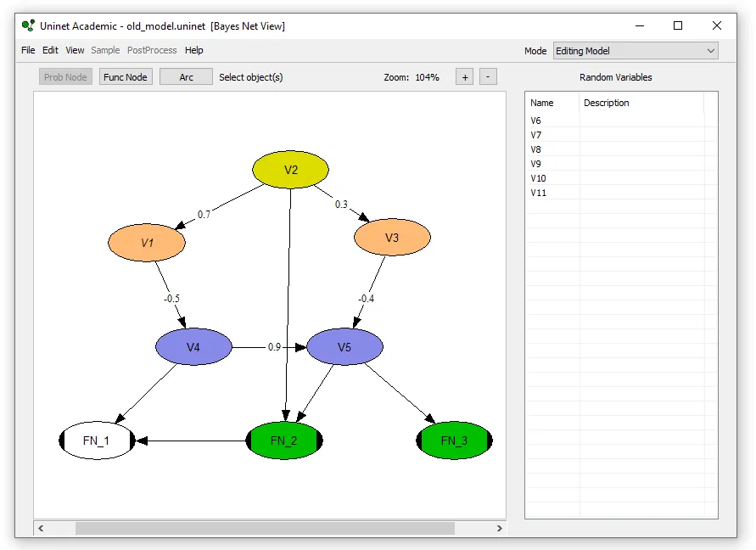Screen dimensions: 756x550
Task: Click the -0.5 arc correlation label
Action: (171, 299)
